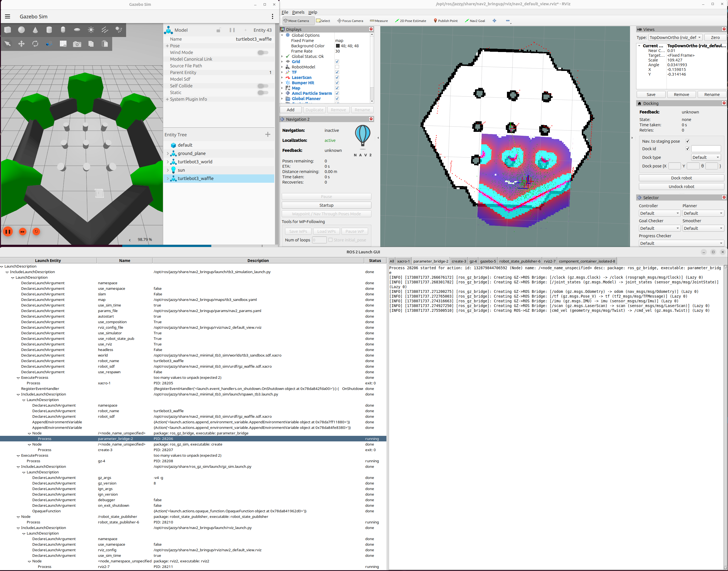
Task: Insert a sphere shape in Gazebo
Action: coord(21,30)
